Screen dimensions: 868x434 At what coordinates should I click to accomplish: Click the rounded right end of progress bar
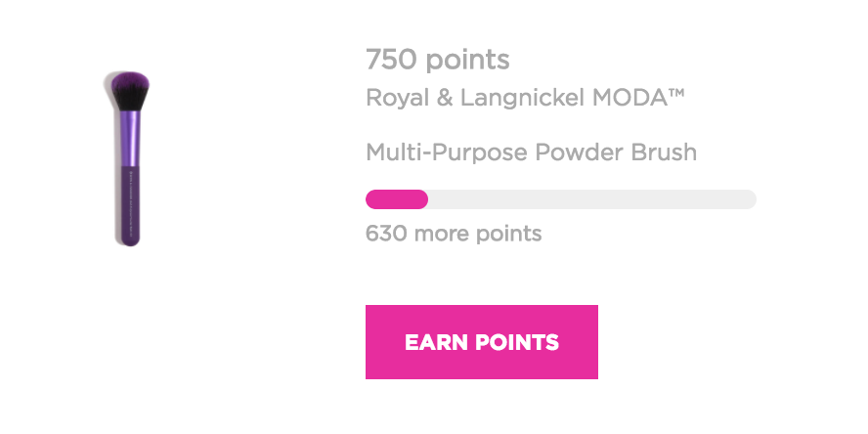[x=750, y=199]
